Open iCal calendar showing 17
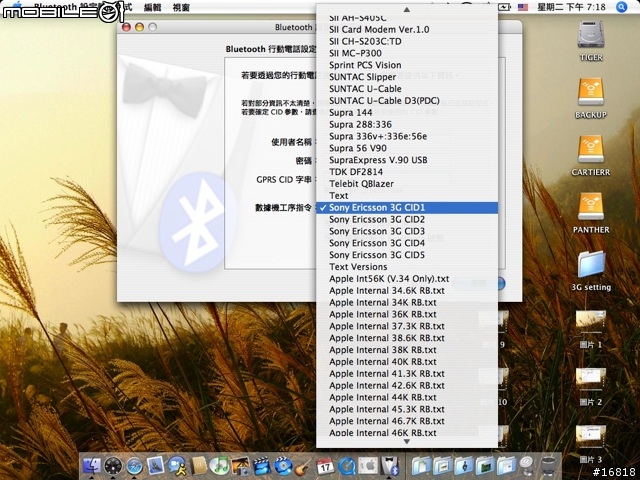Screen dimensions: 640x480 (325, 466)
